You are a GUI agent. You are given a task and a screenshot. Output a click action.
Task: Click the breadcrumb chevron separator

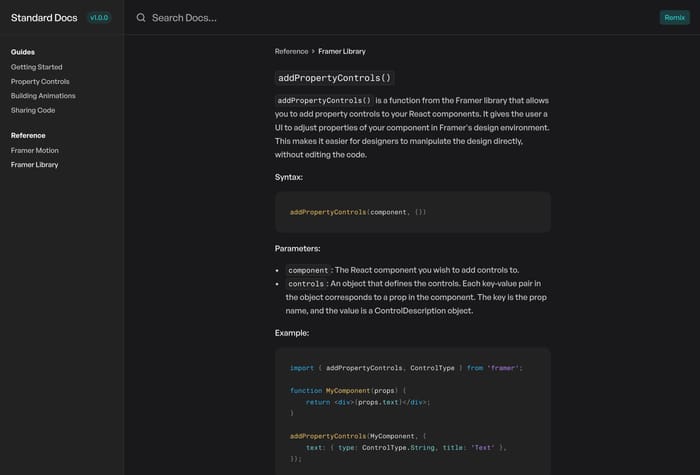pos(313,51)
